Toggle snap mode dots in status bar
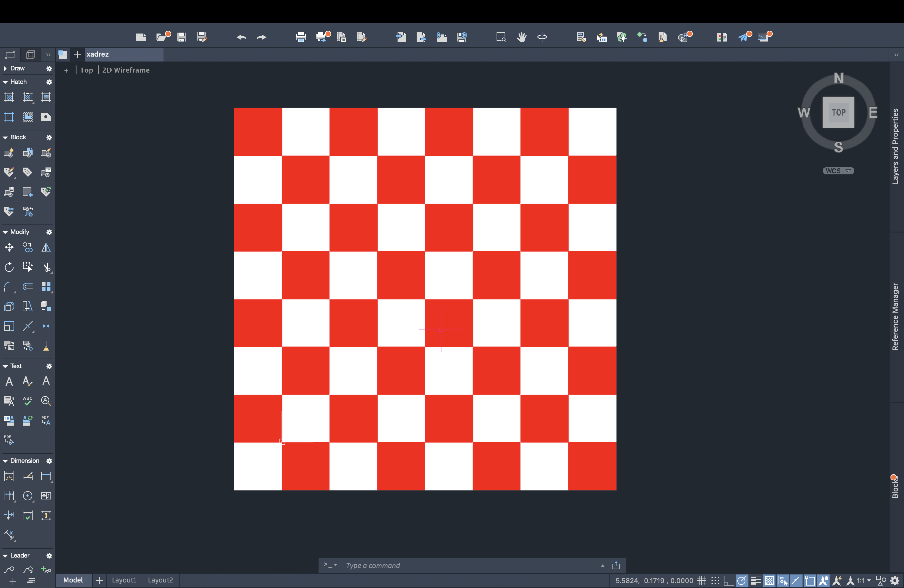This screenshot has height=588, width=904. 715,580
